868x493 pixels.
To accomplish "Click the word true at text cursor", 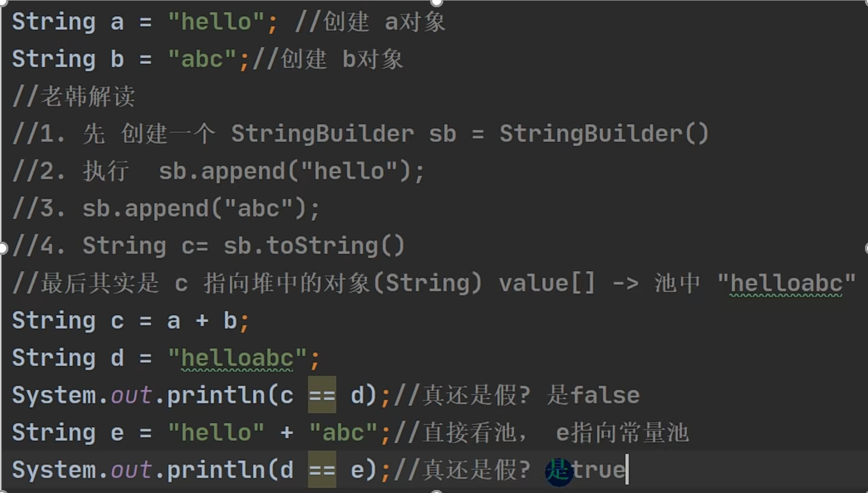I will (598, 470).
